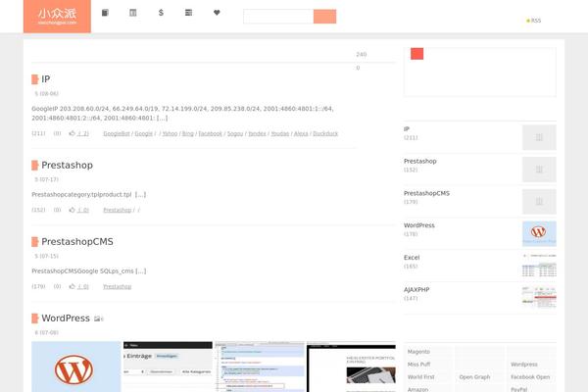Follow the Duckduck tag link
588x392 pixels.
[325, 133]
